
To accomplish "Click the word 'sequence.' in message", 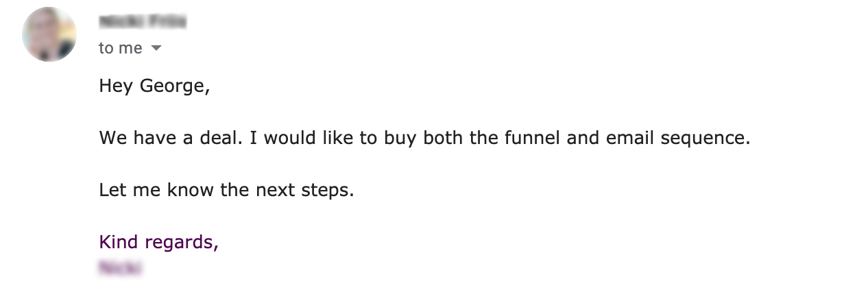I will (706, 139).
